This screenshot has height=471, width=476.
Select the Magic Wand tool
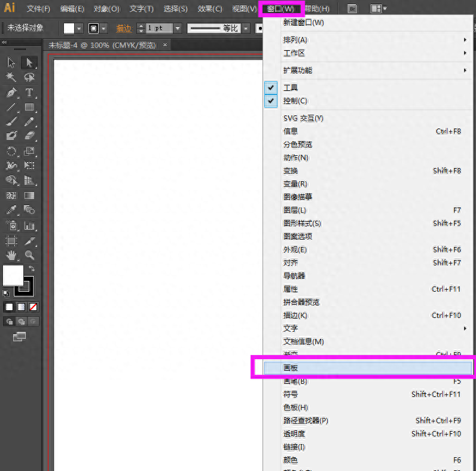tap(11, 77)
